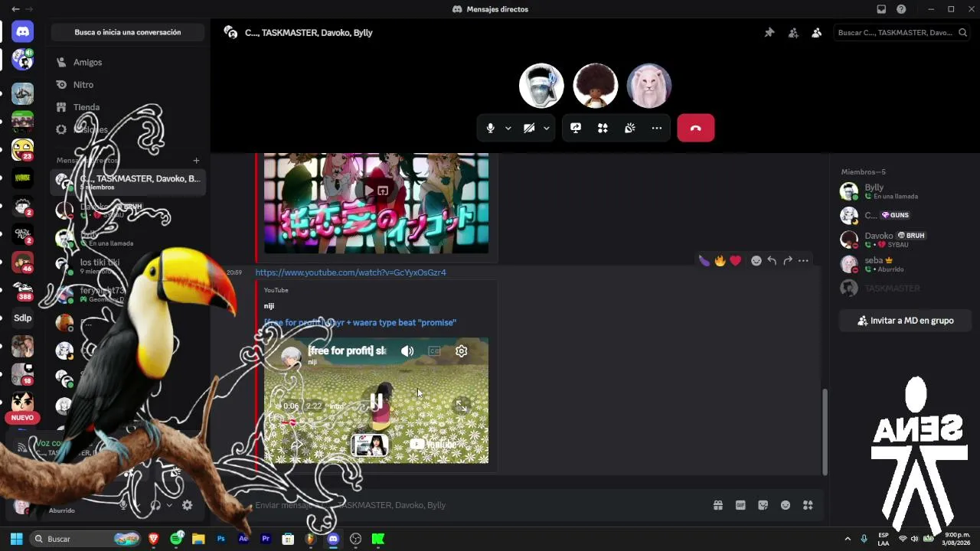This screenshot has height=551, width=980.
Task: React with the red heart emoji
Action: [x=736, y=261]
